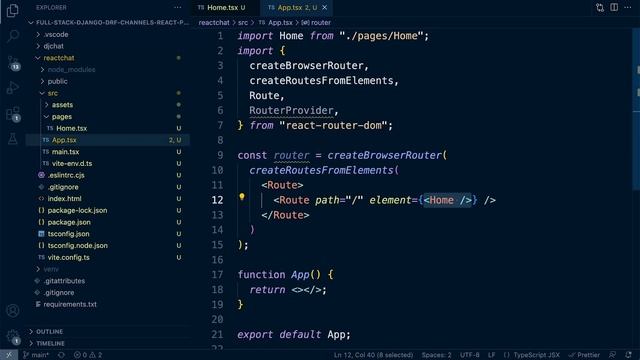This screenshot has width=640, height=360.
Task: Click the Prettier status bar item
Action: click(x=584, y=355)
